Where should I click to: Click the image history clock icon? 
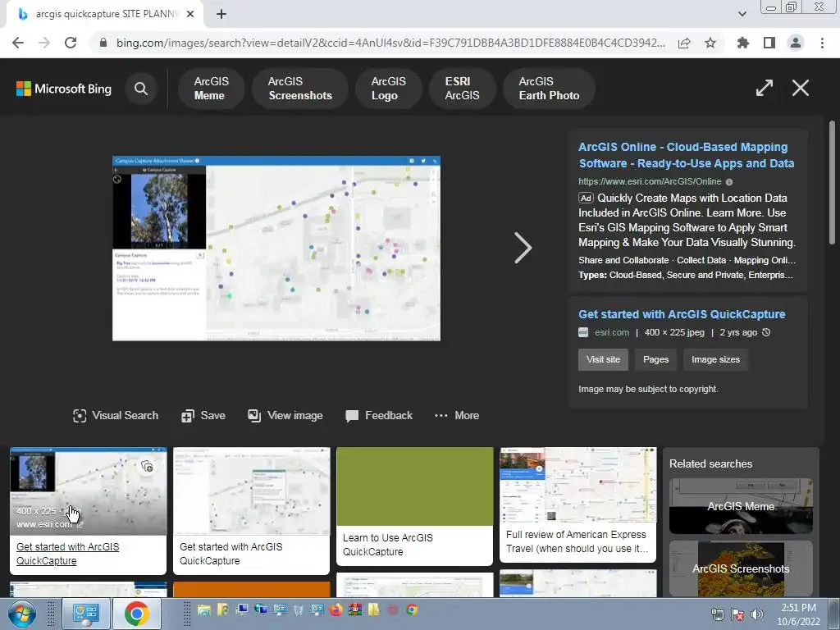pyautogui.click(x=766, y=332)
